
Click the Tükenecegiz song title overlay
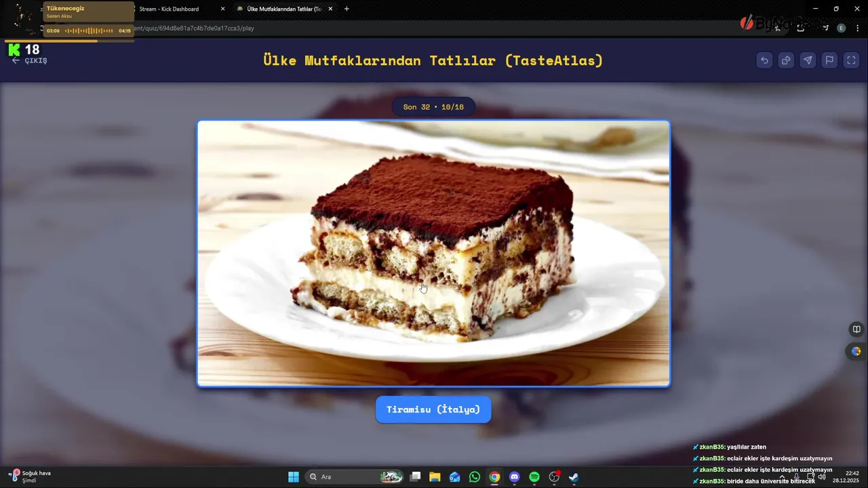pyautogui.click(x=65, y=8)
